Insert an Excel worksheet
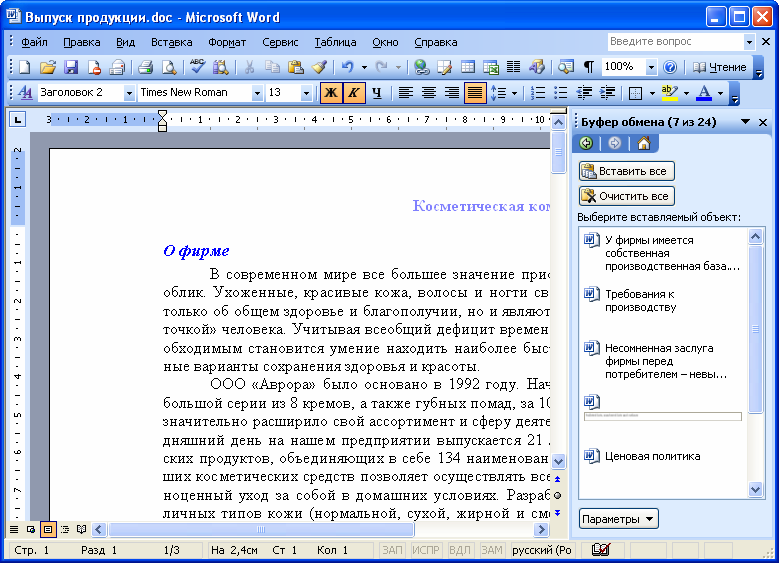 pyautogui.click(x=490, y=67)
